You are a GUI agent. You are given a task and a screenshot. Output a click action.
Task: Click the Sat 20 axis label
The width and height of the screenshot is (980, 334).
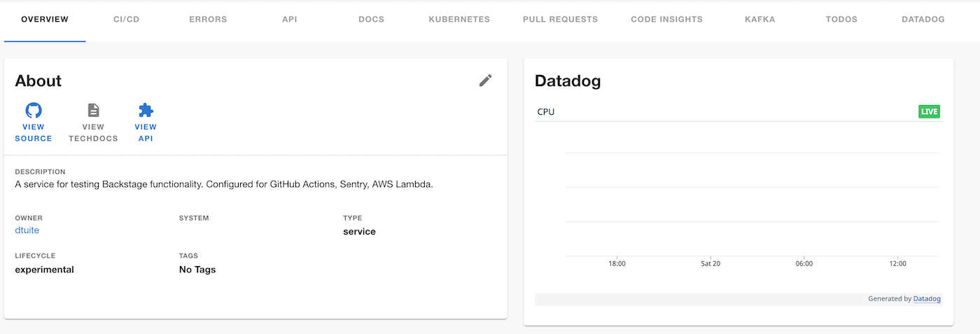pyautogui.click(x=710, y=264)
